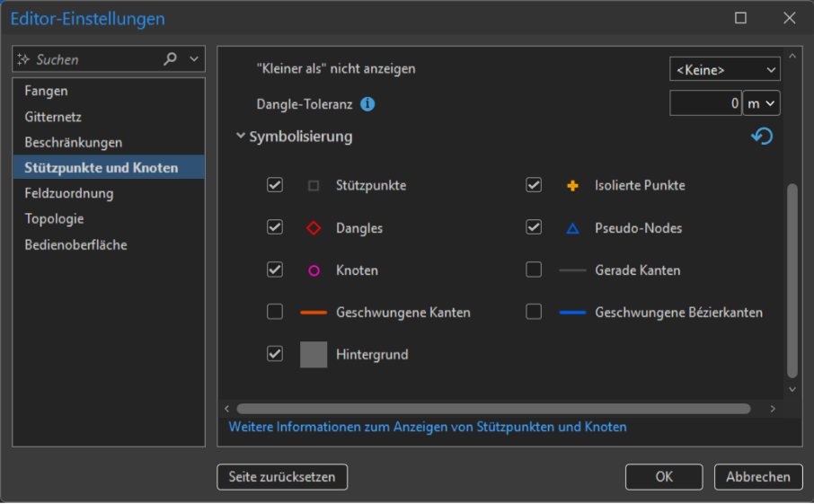The height and width of the screenshot is (504, 814).
Task: Select the Fangen page
Action: pyautogui.click(x=109, y=91)
